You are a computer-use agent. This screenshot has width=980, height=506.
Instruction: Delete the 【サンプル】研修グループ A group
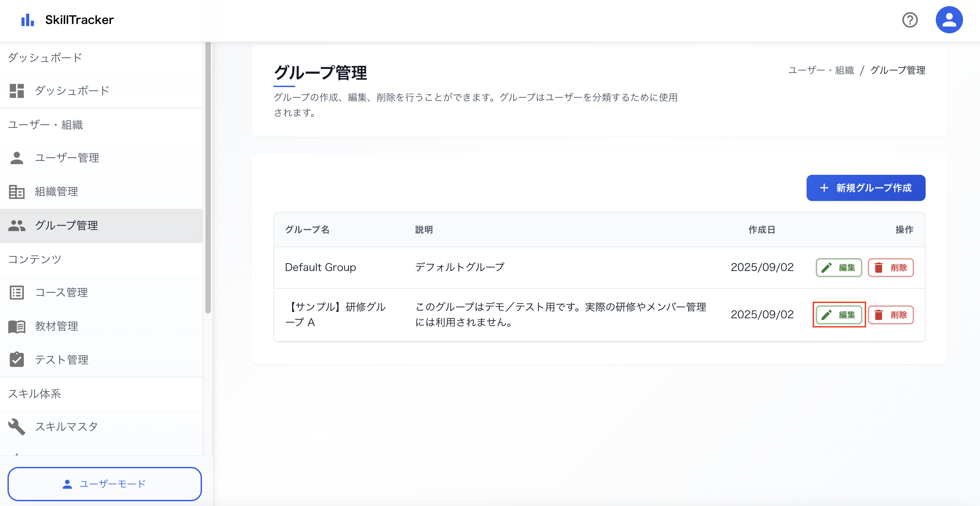pyautogui.click(x=891, y=315)
